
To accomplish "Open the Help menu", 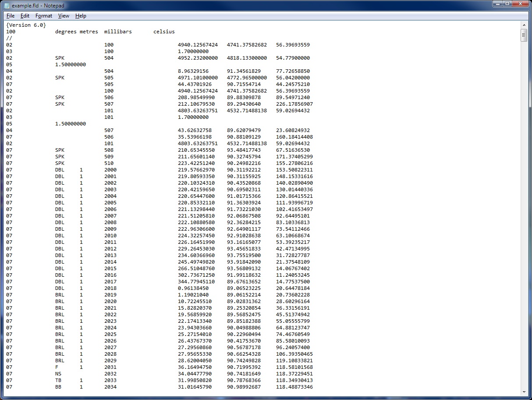I will click(81, 16).
